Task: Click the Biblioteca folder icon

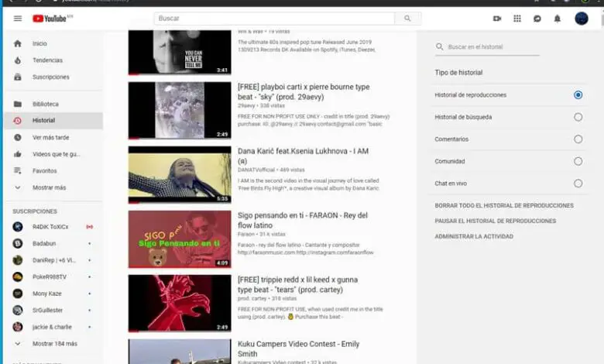Action: (x=18, y=104)
